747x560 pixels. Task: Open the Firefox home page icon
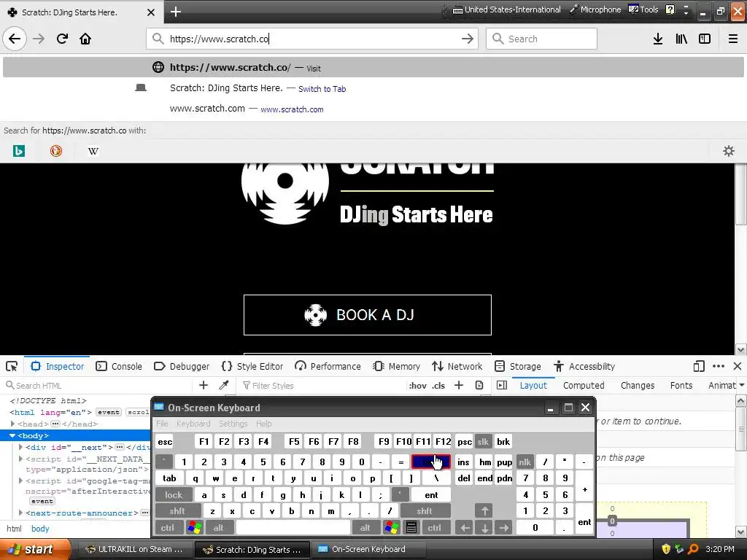point(85,39)
